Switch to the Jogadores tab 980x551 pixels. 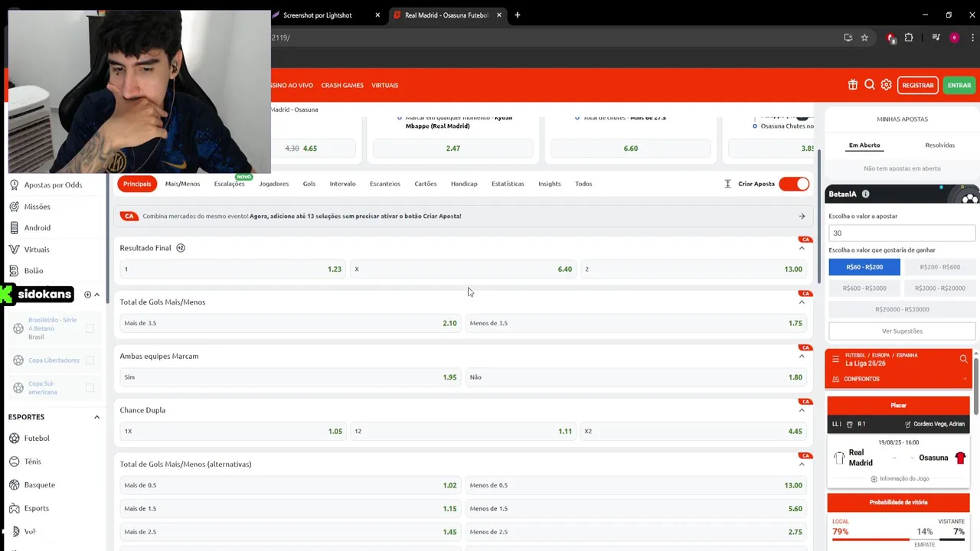(273, 184)
